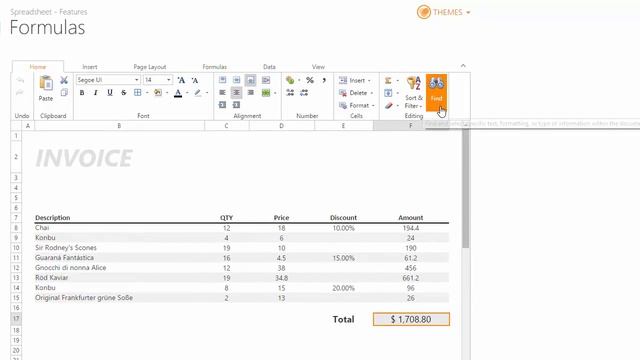This screenshot has width=640, height=360.
Task: Align cell content to top
Action: click(222, 80)
